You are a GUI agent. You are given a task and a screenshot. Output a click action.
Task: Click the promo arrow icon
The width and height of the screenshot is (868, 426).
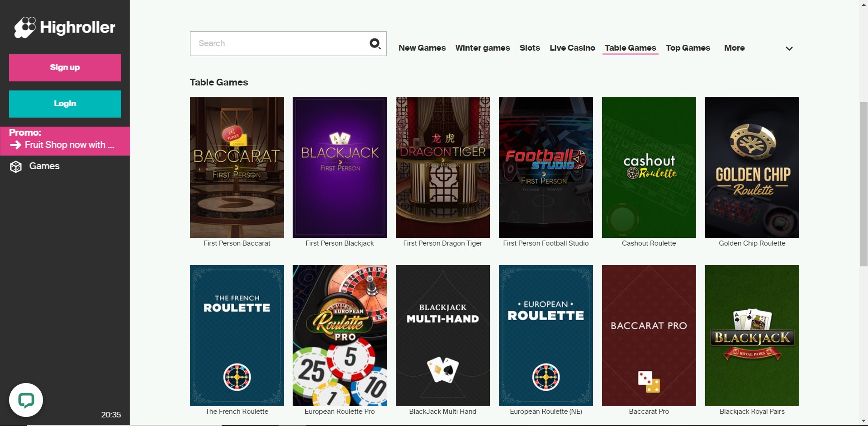(16, 145)
